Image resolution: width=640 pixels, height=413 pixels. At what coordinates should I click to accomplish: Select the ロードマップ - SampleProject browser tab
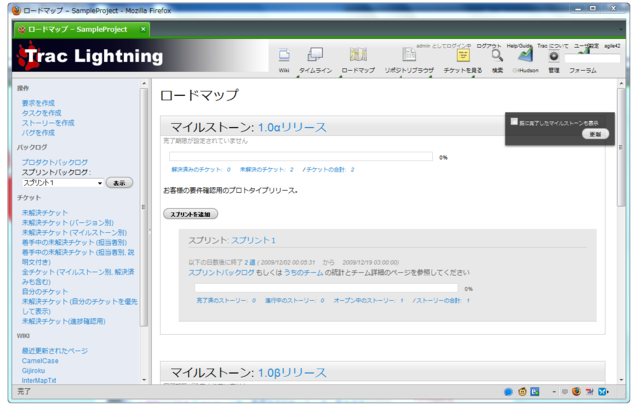click(x=82, y=29)
